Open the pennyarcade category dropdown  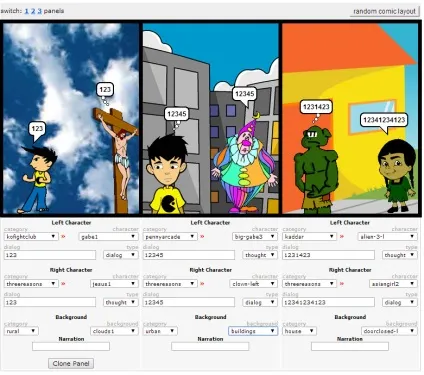pyautogui.click(x=170, y=237)
